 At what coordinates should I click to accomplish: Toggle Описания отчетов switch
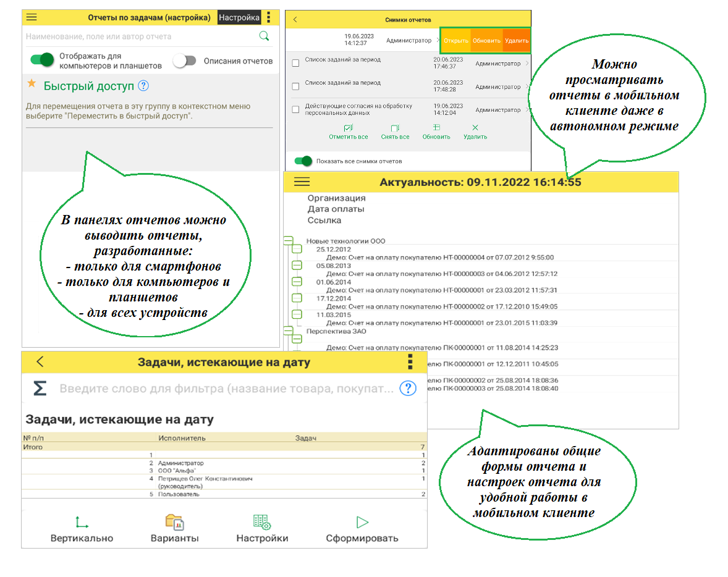point(184,61)
